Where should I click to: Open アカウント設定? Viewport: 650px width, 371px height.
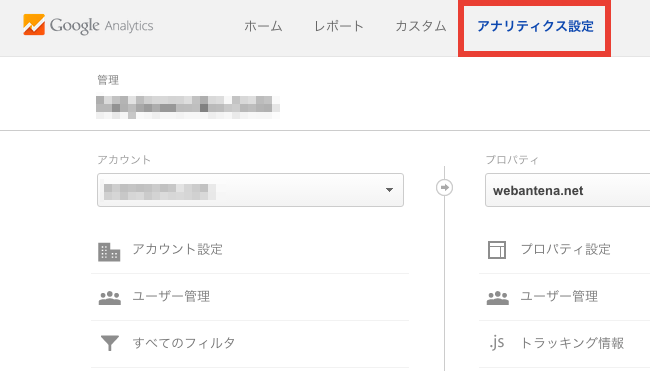point(177,249)
